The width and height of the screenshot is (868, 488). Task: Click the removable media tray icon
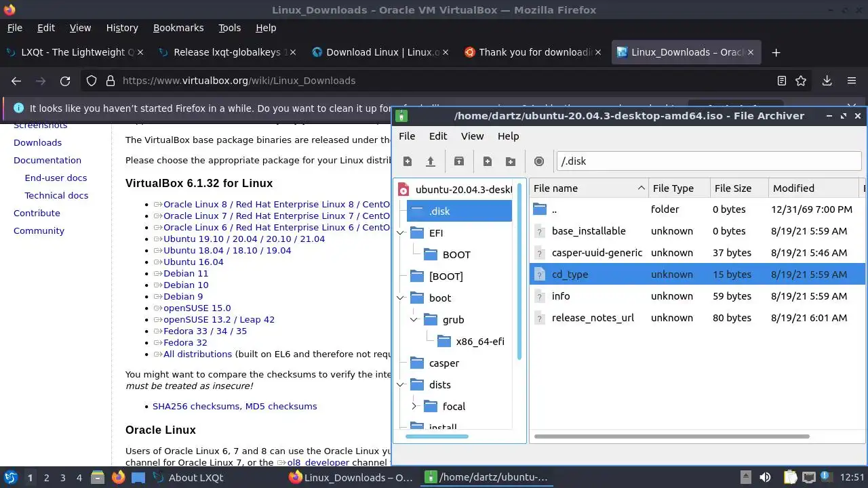pyautogui.click(x=745, y=478)
